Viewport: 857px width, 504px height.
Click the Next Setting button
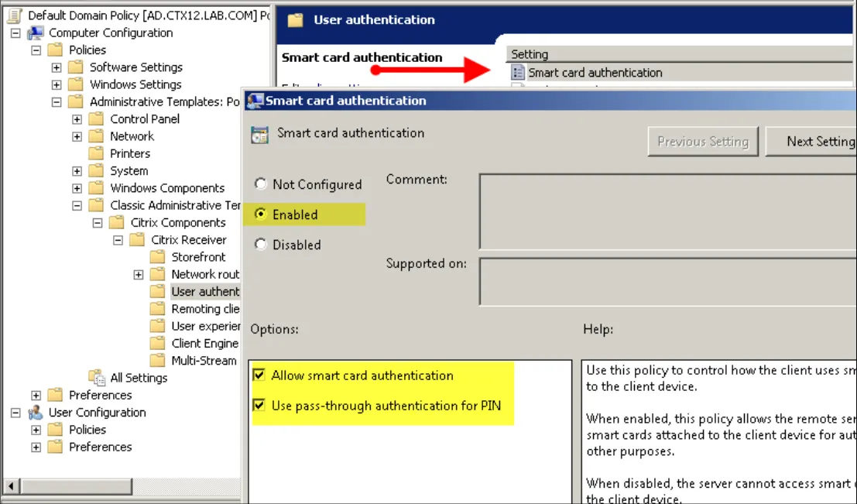(811, 142)
